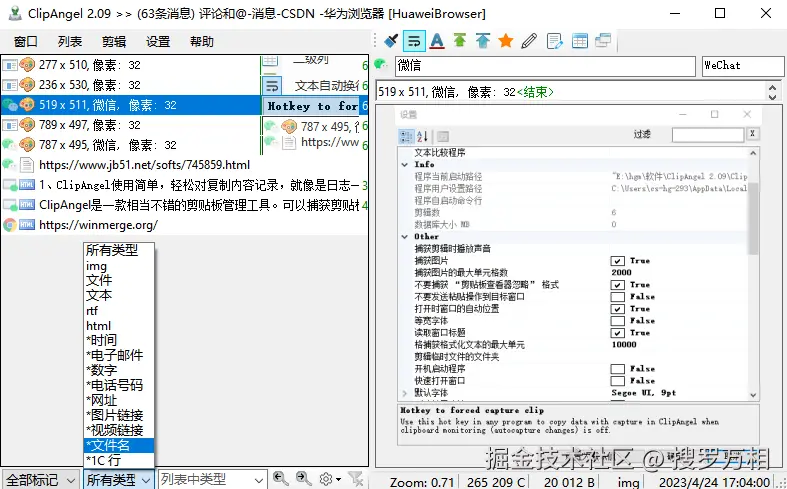787x489 pixels.
Task: Select the https://winmerge.org/ clip row
Action: pos(184,225)
